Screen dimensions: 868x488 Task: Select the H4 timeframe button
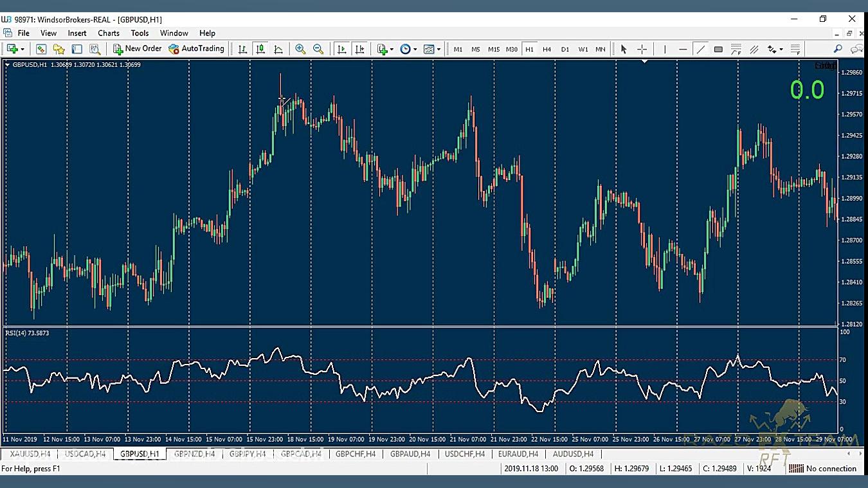547,49
